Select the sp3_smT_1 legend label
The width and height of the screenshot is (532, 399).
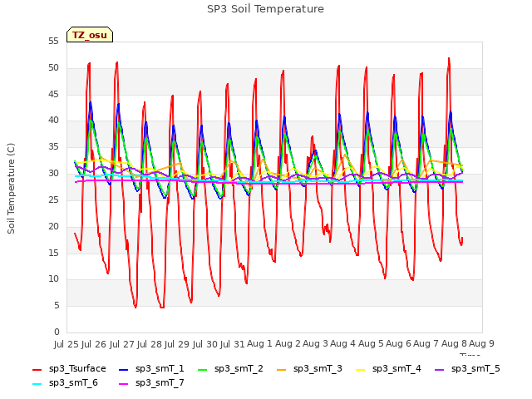coord(160,369)
